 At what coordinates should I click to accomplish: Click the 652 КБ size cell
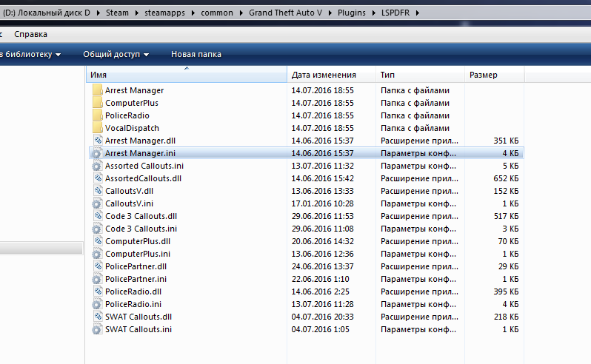click(x=506, y=178)
